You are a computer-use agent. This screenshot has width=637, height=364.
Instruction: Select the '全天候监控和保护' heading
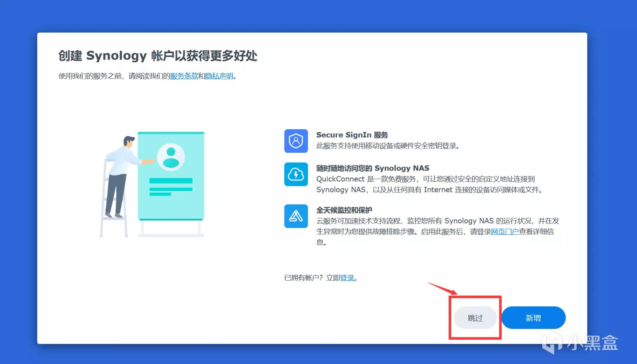tap(344, 210)
